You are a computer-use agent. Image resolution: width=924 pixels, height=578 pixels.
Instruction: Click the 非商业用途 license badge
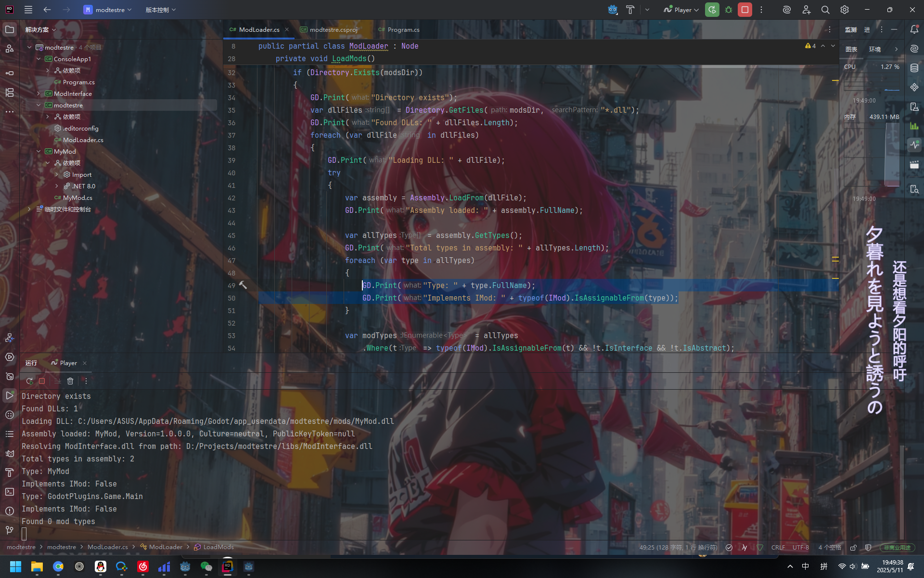point(898,548)
